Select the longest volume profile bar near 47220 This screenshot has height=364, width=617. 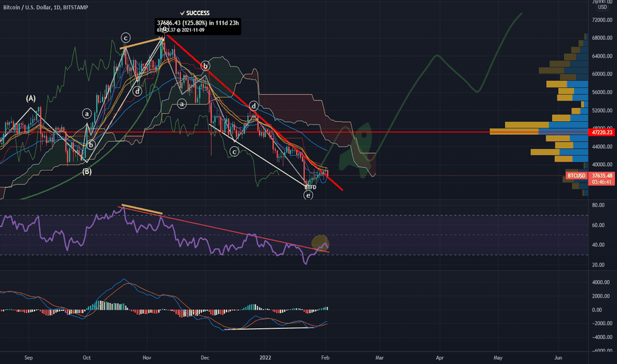point(539,132)
